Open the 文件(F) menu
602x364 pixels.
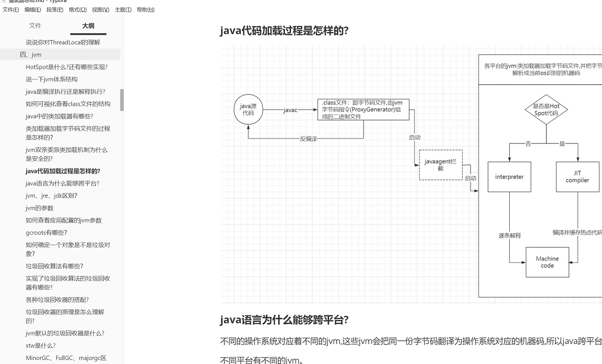11,10
